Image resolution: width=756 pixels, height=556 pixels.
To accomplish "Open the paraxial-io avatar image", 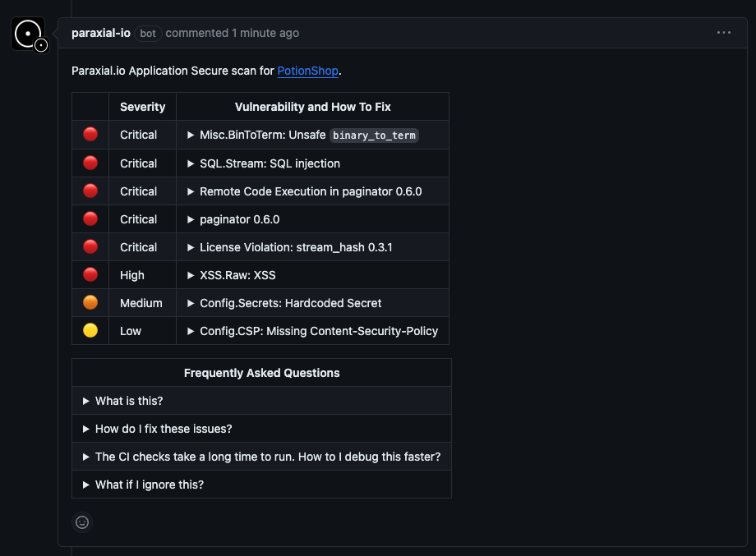I will point(28,34).
